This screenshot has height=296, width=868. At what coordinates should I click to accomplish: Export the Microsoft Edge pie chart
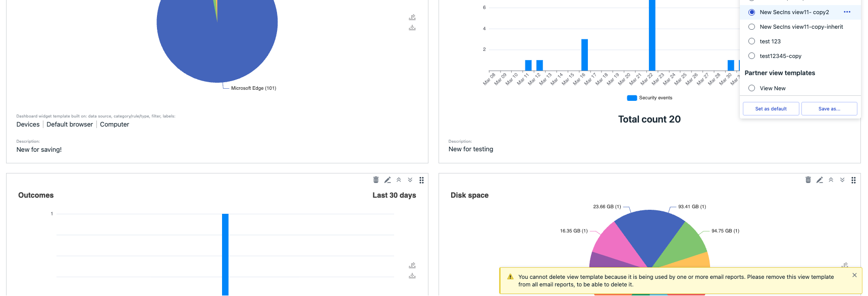(412, 17)
